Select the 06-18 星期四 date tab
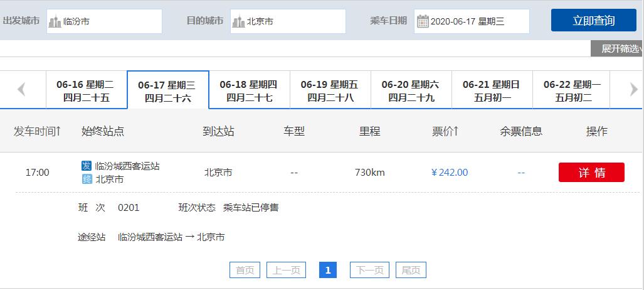 pyautogui.click(x=250, y=90)
